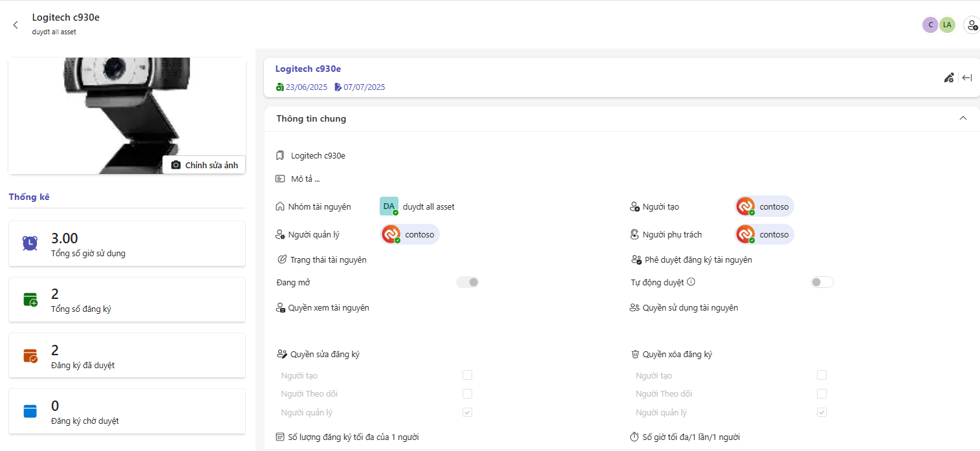Click the Đăng ký đã duyệt calendar icon
The image size is (980, 451).
point(30,355)
